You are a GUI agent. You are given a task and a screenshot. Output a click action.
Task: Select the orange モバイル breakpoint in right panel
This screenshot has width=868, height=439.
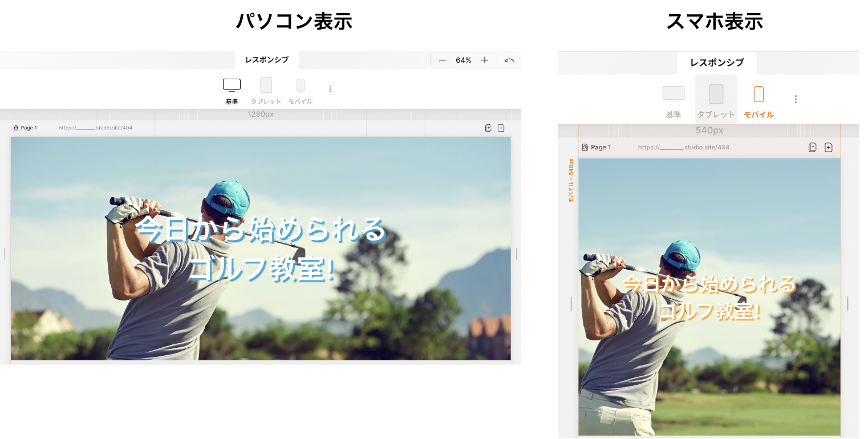(759, 101)
